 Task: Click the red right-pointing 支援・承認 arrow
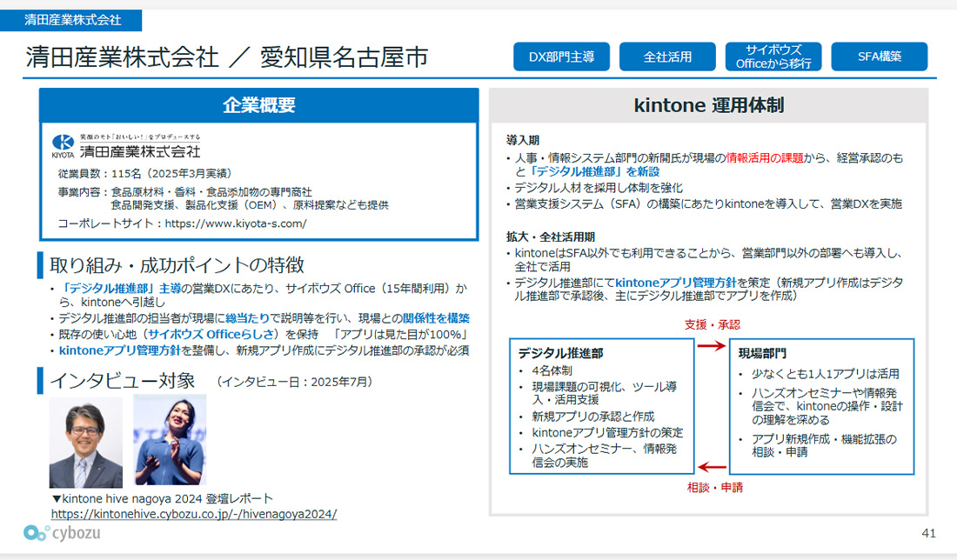click(712, 345)
